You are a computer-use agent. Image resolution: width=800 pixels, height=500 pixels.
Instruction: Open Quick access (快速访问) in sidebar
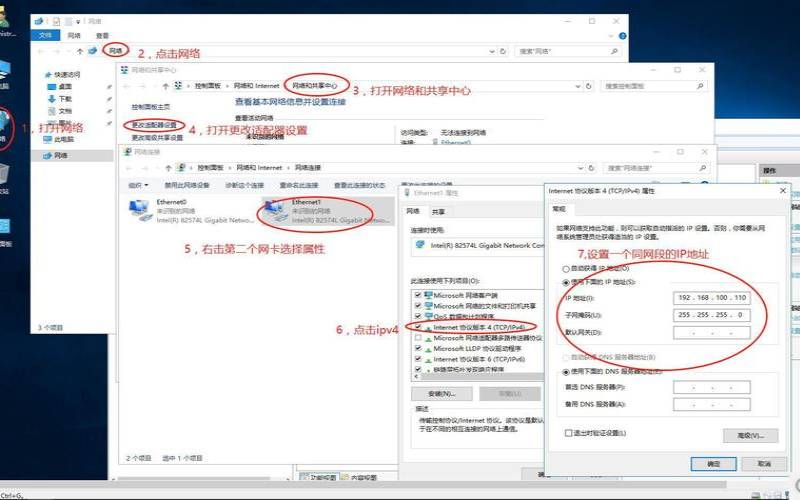(63, 74)
